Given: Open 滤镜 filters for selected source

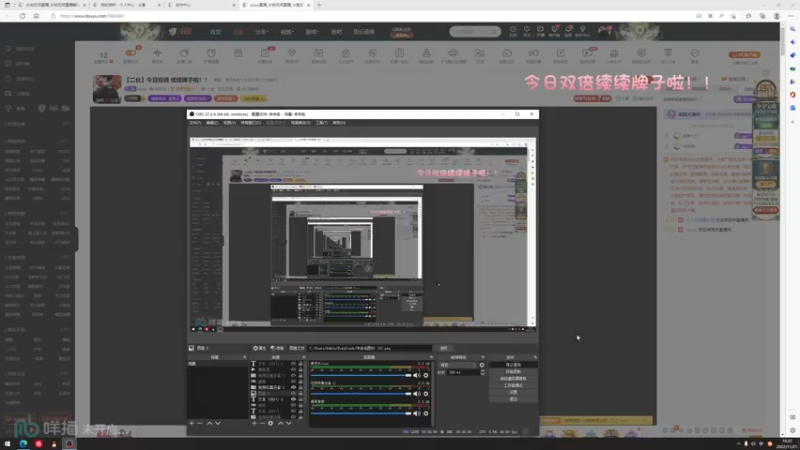Looking at the screenshot, I should [277, 348].
